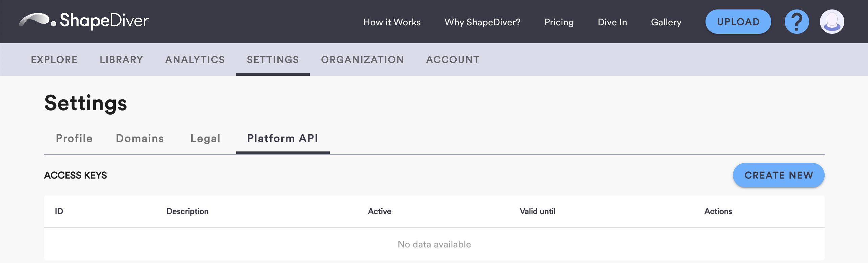The image size is (868, 263).
Task: Navigate to the LIBRARY section
Action: 121,59
